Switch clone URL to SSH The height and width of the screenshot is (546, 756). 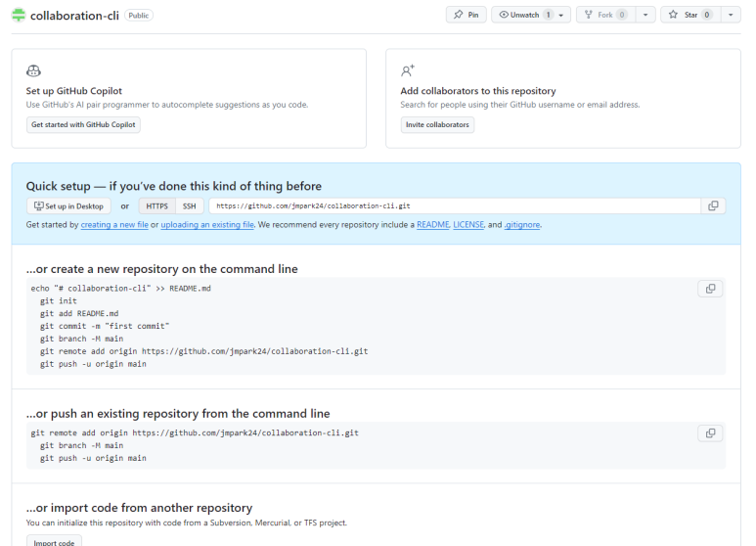[x=189, y=206]
